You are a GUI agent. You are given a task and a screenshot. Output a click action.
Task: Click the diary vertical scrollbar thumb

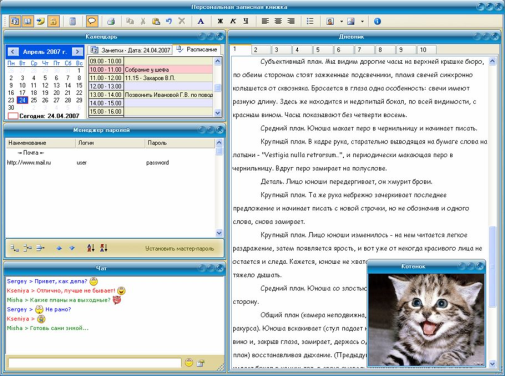point(492,267)
